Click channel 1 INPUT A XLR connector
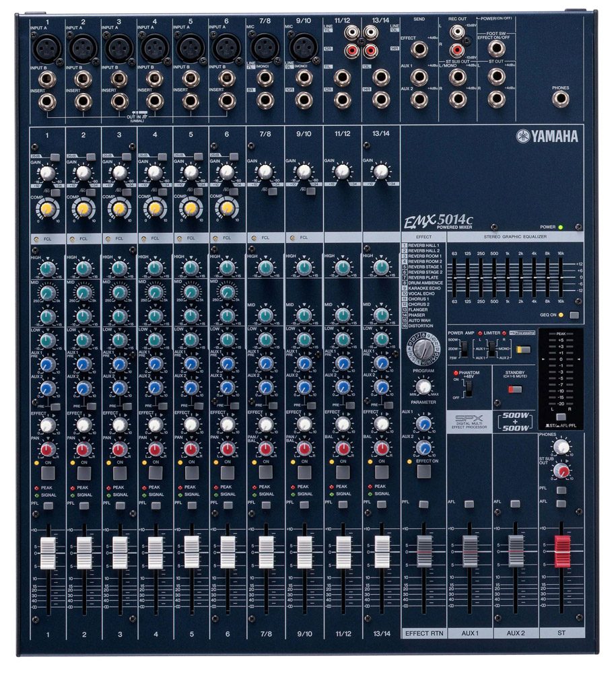This screenshot has height=673, width=616. tap(46, 48)
